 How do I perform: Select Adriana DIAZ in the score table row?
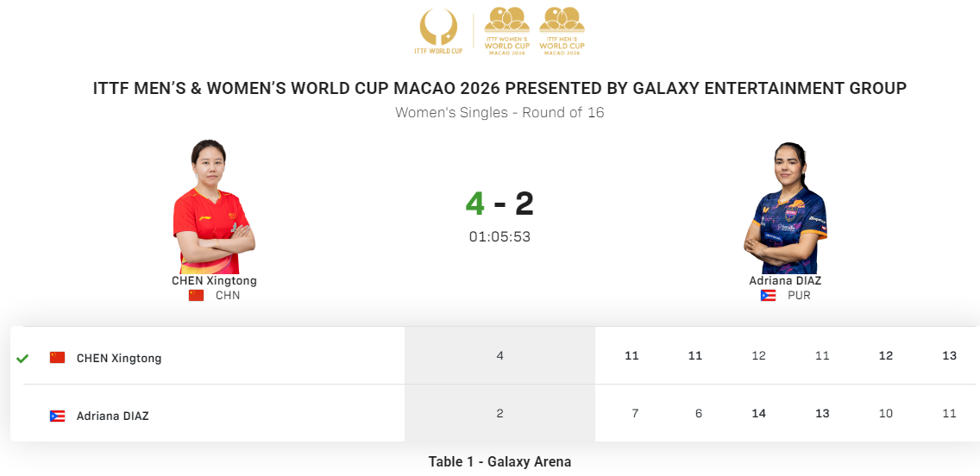click(112, 416)
